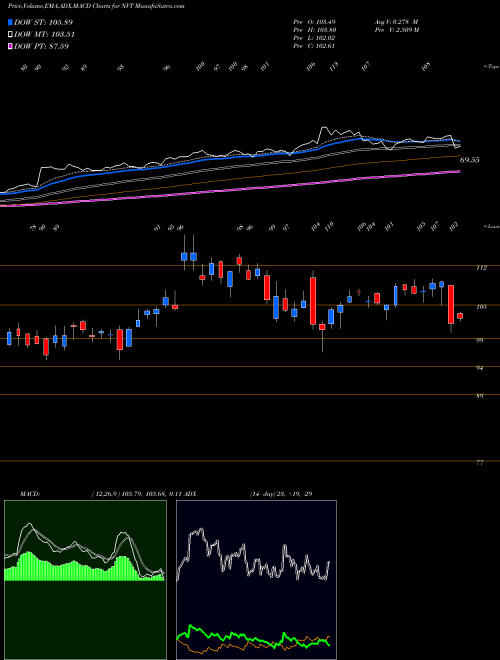Click the white DOW MT legend swatch
This screenshot has height=660, width=500.
(x=11, y=34)
